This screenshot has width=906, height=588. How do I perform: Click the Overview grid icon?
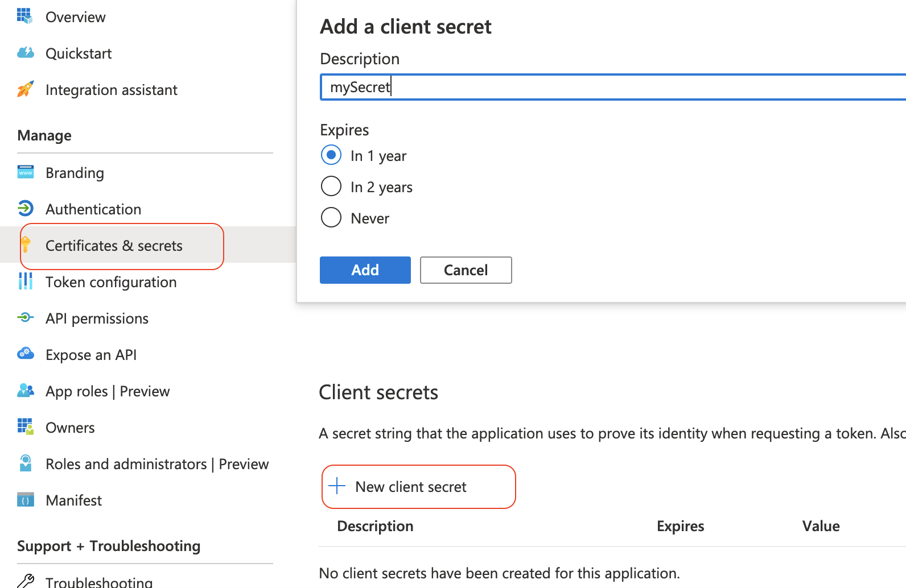[24, 16]
